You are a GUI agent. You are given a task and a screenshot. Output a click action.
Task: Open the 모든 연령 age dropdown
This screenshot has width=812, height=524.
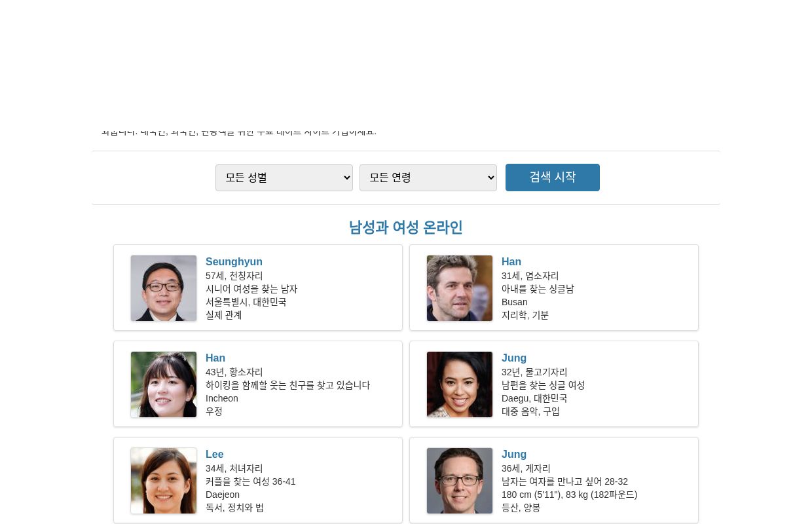(x=428, y=178)
